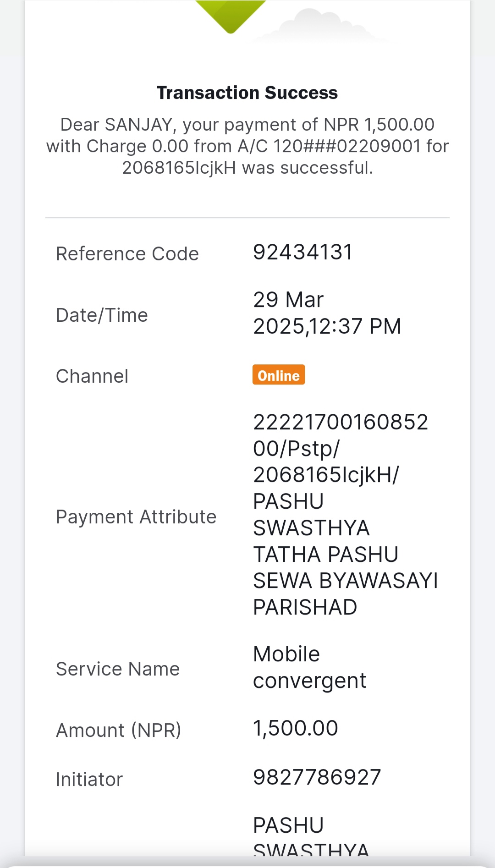Click the Amount value 1,500.00
This screenshot has height=868, width=495.
point(296,728)
